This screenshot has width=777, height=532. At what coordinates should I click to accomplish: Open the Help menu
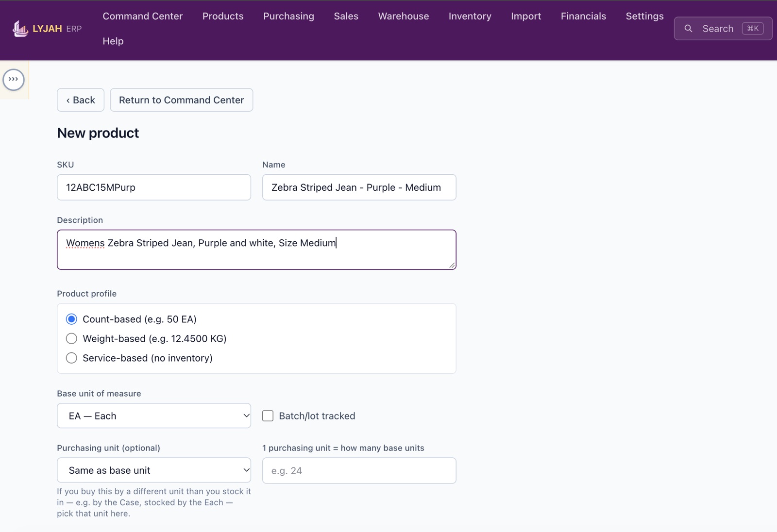[113, 41]
